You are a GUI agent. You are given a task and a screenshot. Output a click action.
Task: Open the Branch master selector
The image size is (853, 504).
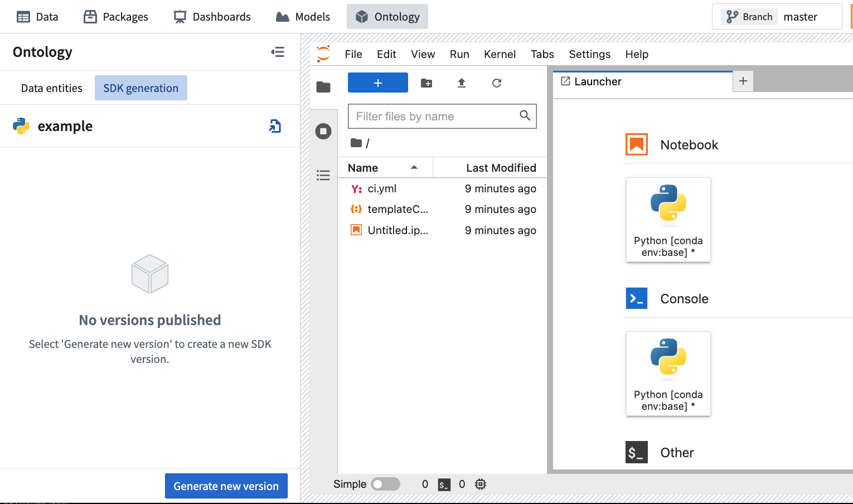(777, 17)
